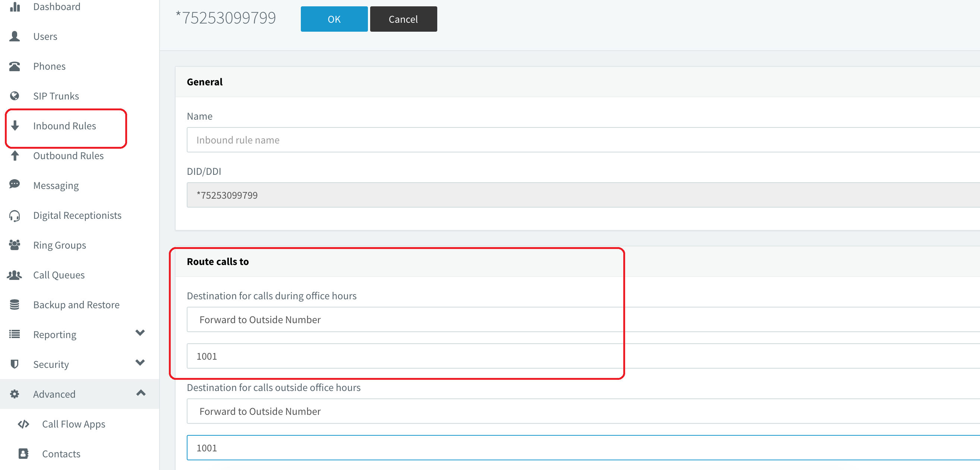The height and width of the screenshot is (470, 980).
Task: Click the Contacts address book icon
Action: [23, 454]
